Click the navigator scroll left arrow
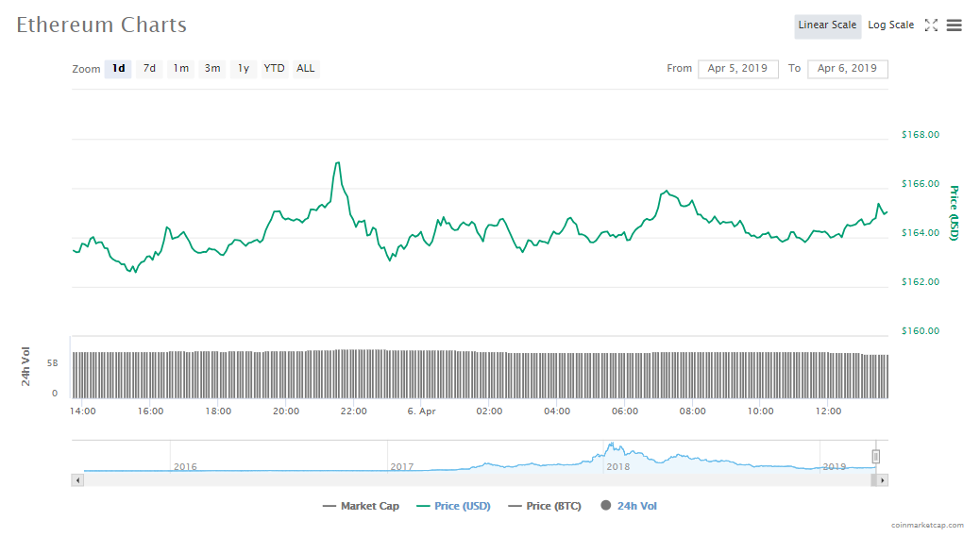Image resolution: width=980 pixels, height=537 pixels. click(x=77, y=480)
